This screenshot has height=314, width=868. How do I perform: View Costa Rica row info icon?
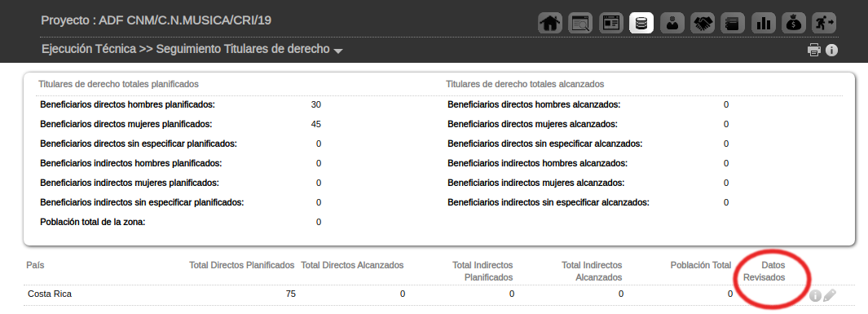pos(815,296)
